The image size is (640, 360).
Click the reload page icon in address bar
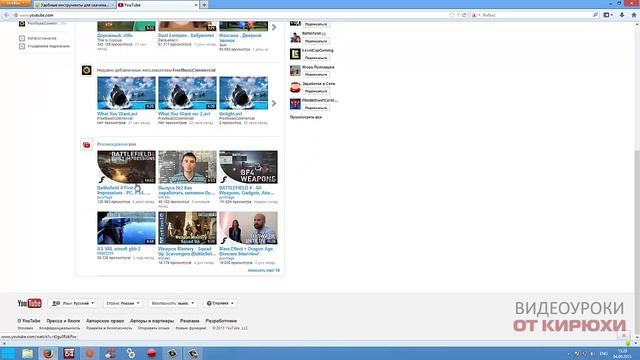point(464,15)
